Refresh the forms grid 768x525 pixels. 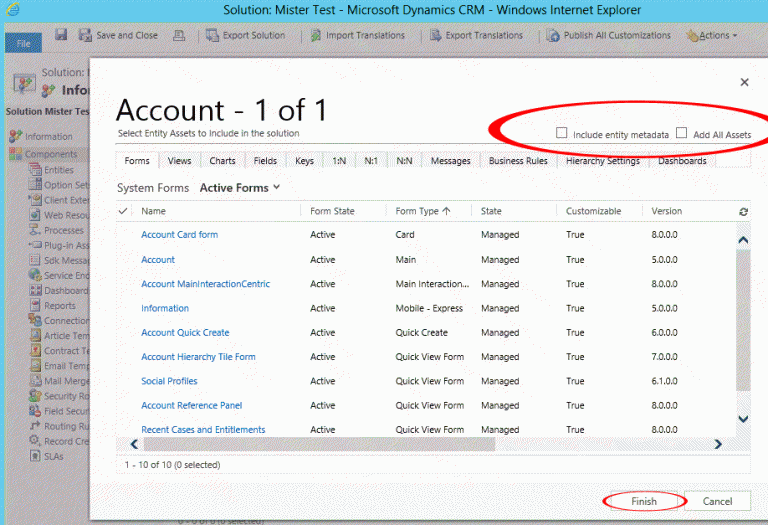point(744,212)
